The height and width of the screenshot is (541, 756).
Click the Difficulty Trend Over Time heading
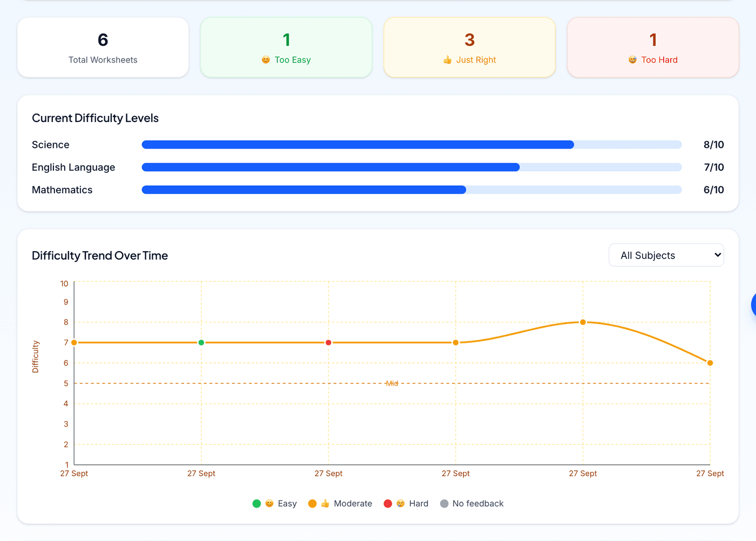(100, 256)
